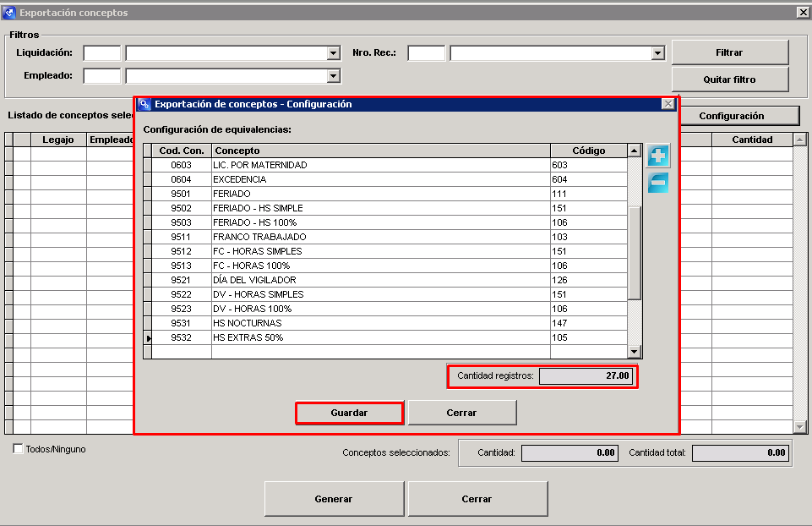Click the Cantidad column header in main list
Image resolution: width=812 pixels, height=526 pixels.
752,140
